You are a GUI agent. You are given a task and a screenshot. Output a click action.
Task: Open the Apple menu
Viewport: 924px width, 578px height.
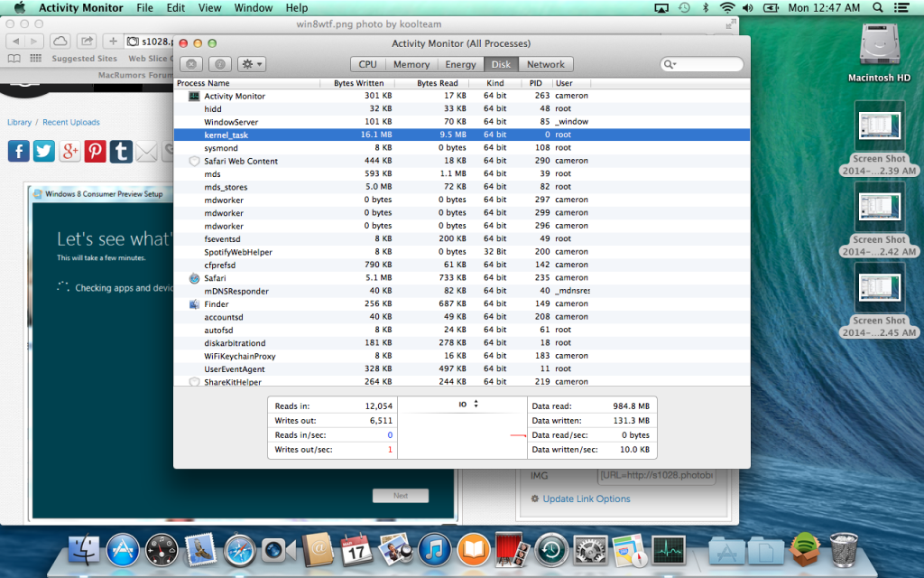point(20,7)
